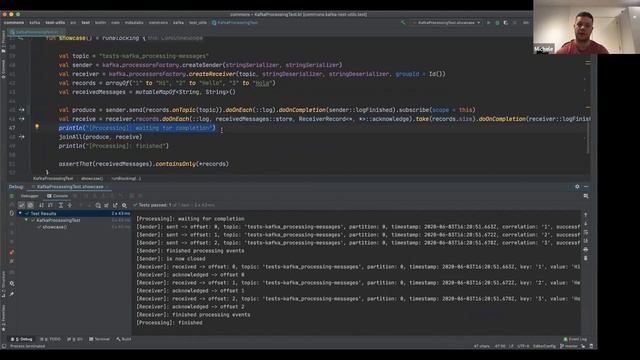Switch to the Console tab

point(58,196)
